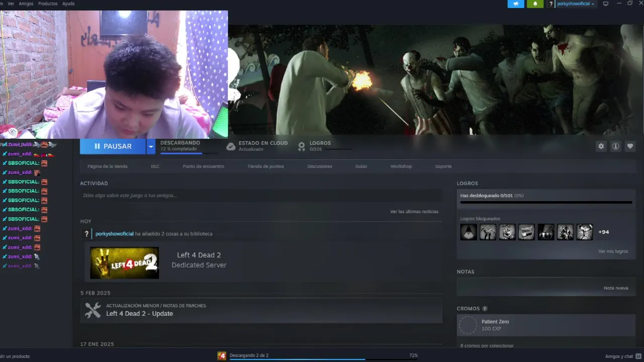The height and width of the screenshot is (362, 644).
Task: Open game settings gear icon
Action: pyautogui.click(x=601, y=146)
